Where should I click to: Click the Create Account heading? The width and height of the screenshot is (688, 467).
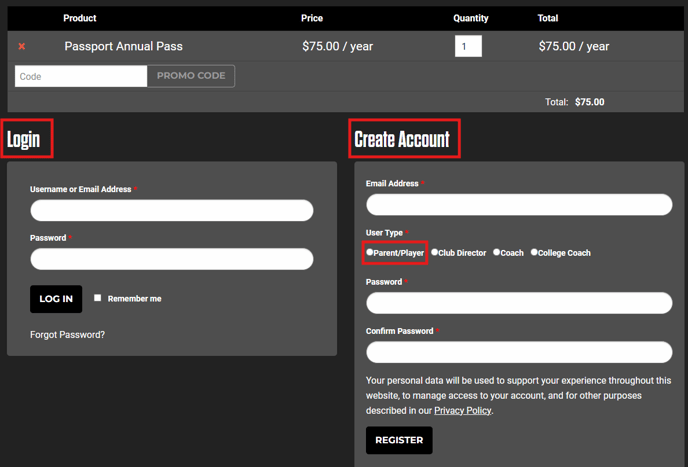(x=402, y=139)
